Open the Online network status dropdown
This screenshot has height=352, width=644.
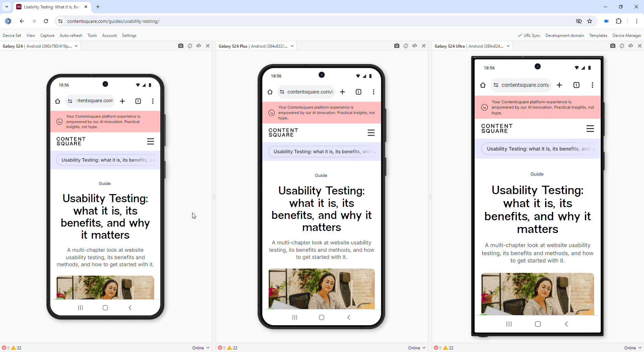tap(201, 348)
